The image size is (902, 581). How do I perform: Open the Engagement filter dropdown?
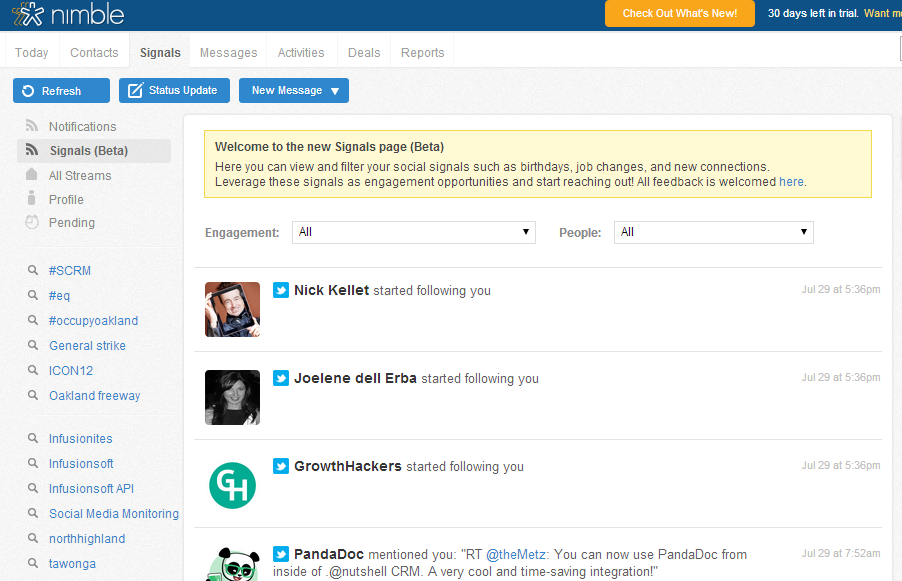click(414, 232)
